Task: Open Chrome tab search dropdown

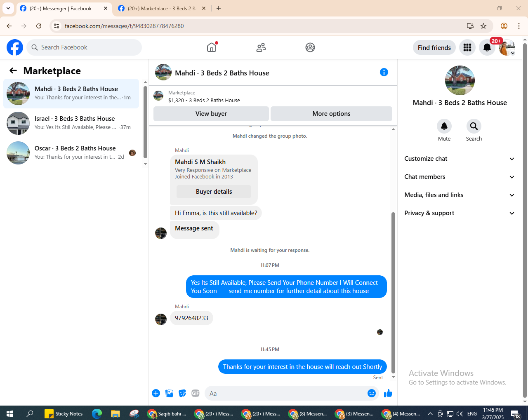Action: tap(8, 8)
